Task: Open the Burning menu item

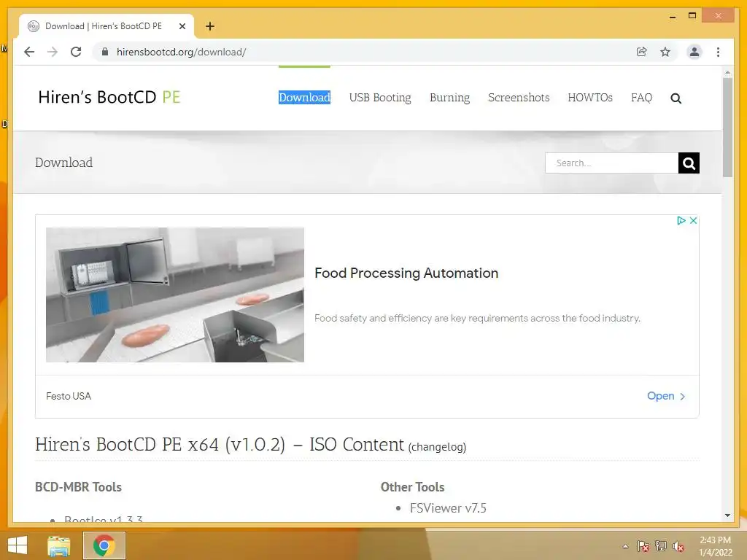Action: point(449,97)
